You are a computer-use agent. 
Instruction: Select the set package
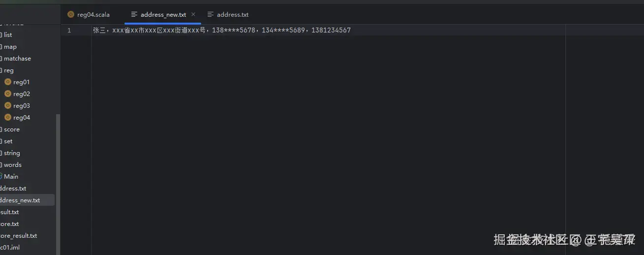(8, 141)
